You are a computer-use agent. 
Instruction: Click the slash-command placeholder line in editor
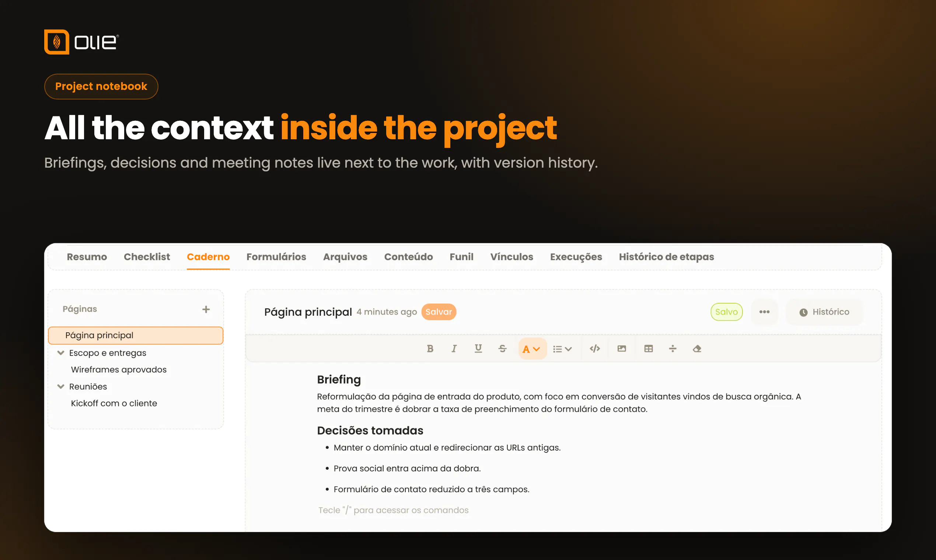point(393,510)
